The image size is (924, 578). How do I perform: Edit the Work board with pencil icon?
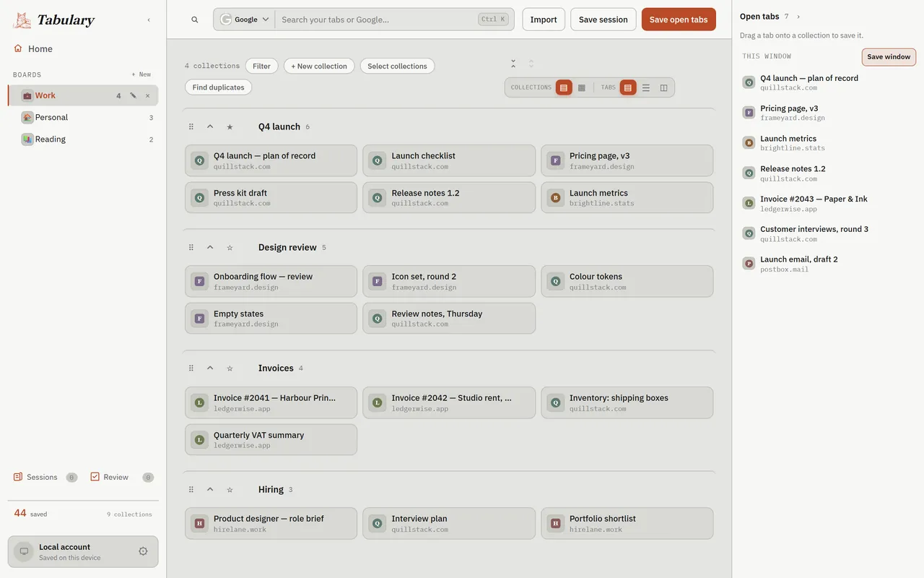pyautogui.click(x=133, y=95)
